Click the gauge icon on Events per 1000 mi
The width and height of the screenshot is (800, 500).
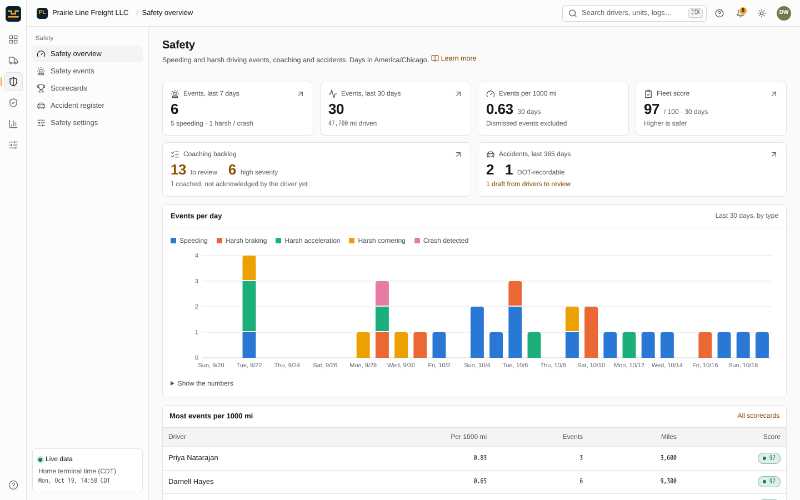click(x=490, y=94)
